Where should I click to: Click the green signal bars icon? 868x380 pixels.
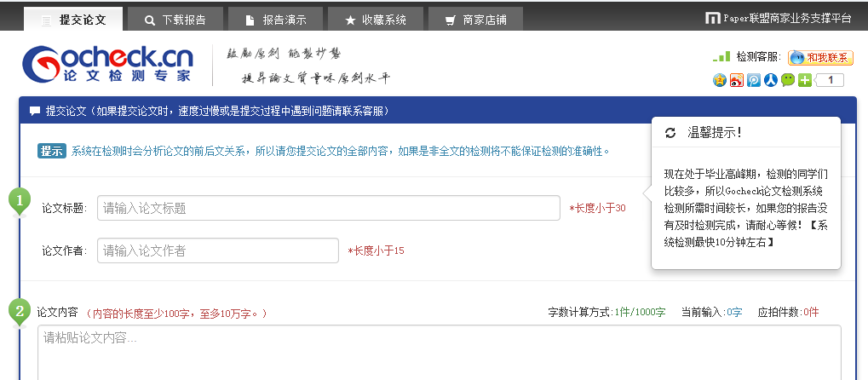tap(721, 56)
